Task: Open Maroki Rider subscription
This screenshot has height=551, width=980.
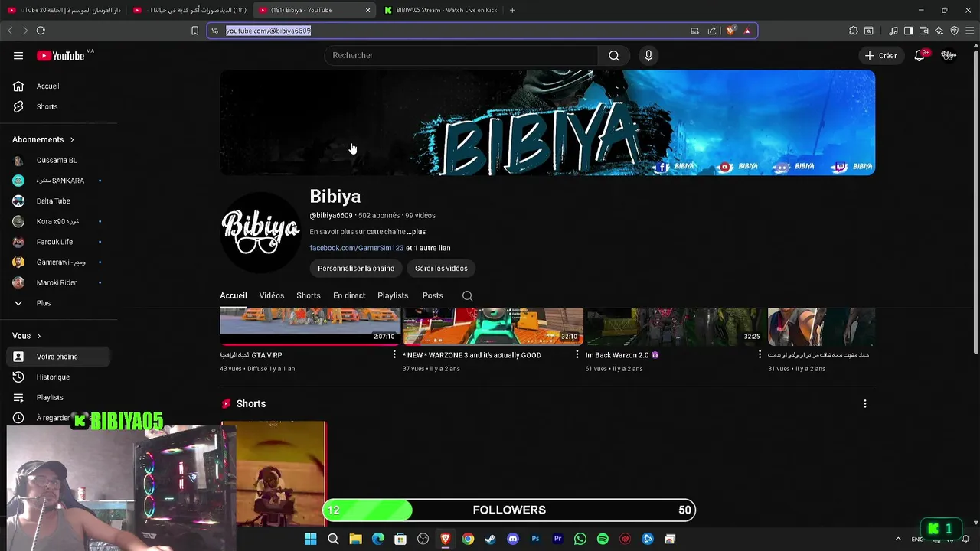Action: [60, 282]
